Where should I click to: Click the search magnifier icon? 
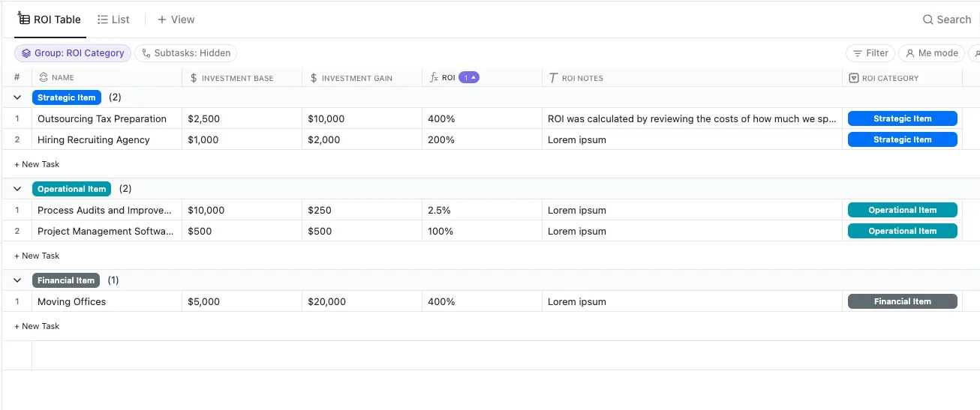928,19
